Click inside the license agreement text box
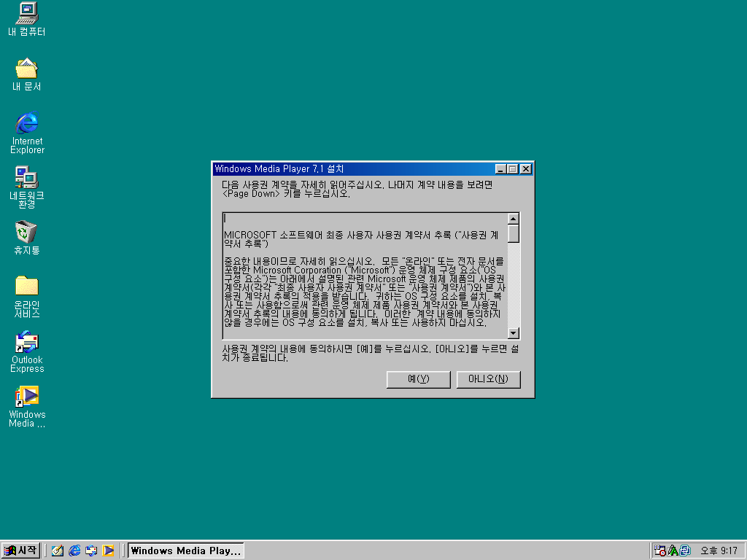The height and width of the screenshot is (560, 747). pyautogui.click(x=365, y=276)
